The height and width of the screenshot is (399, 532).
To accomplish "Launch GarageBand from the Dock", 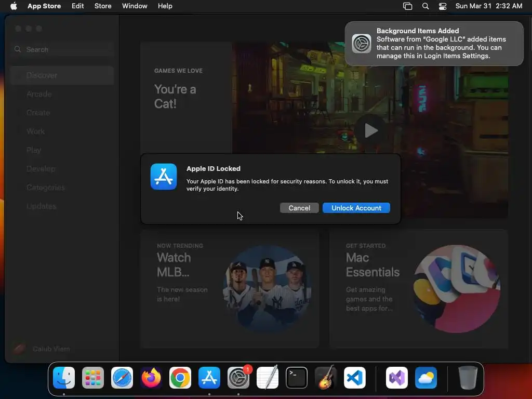I will click(x=326, y=378).
